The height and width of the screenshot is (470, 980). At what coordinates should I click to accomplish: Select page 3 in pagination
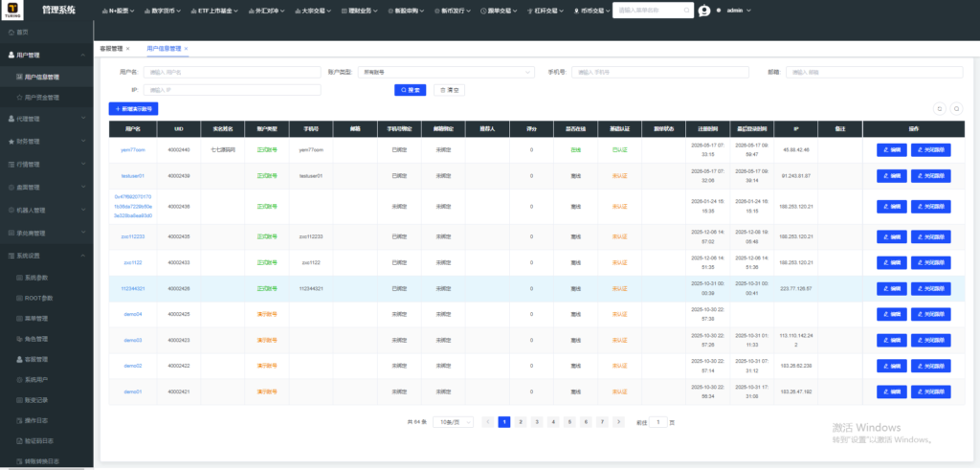(x=537, y=422)
